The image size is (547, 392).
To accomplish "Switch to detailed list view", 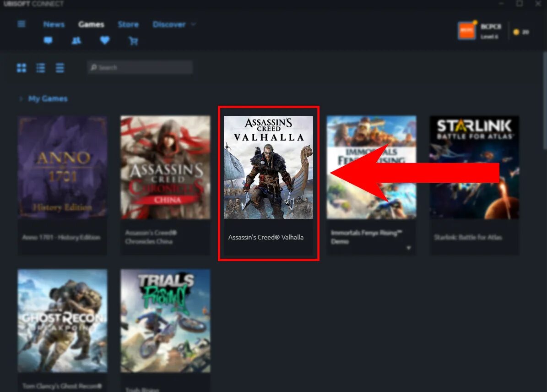I will [x=40, y=68].
